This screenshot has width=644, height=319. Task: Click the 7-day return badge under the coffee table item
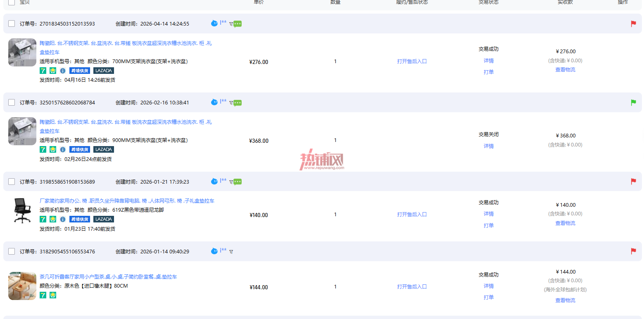[x=43, y=295]
